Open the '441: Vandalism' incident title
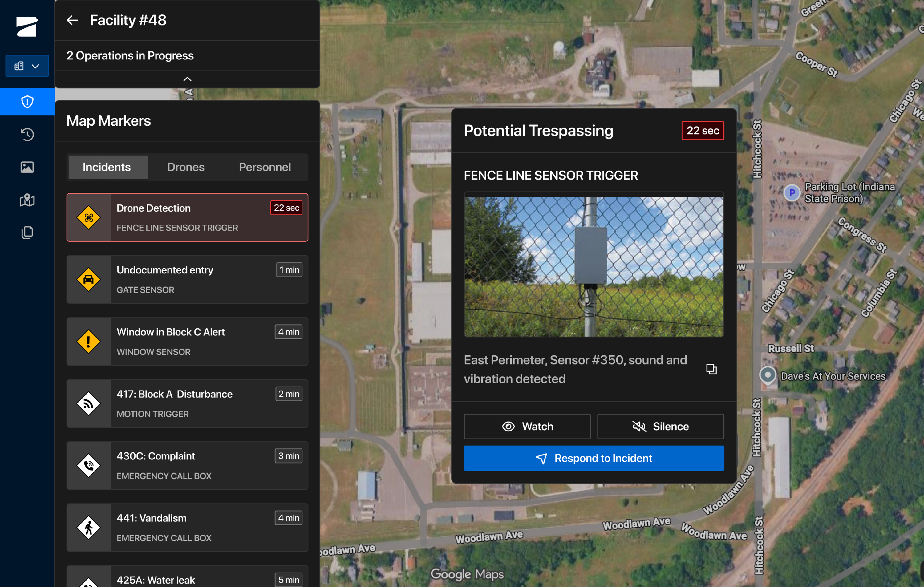The image size is (924, 587). pyautogui.click(x=152, y=518)
